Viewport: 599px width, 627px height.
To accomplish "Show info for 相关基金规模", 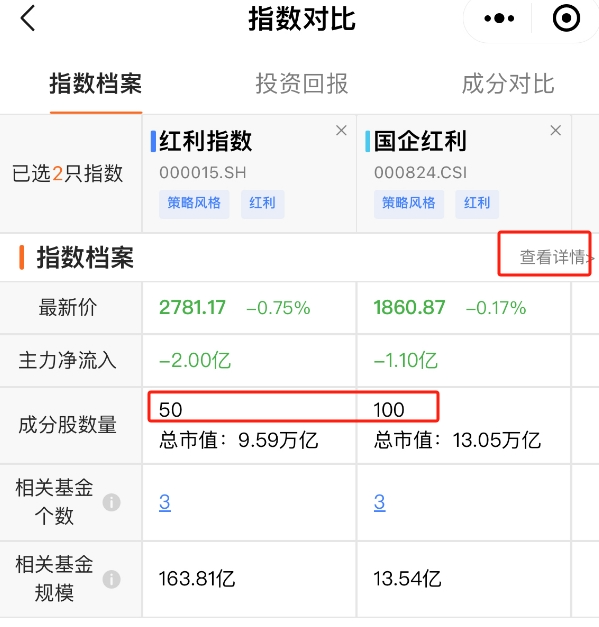I will click(111, 579).
